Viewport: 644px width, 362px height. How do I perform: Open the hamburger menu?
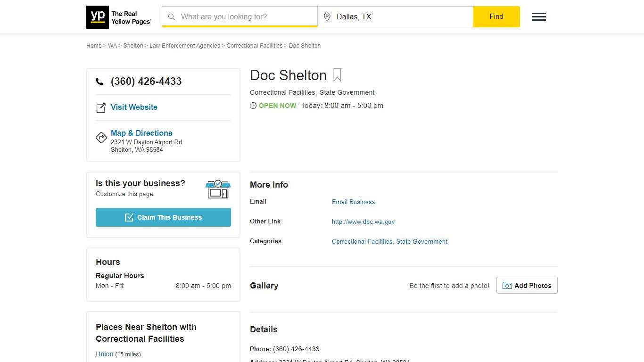tap(539, 17)
